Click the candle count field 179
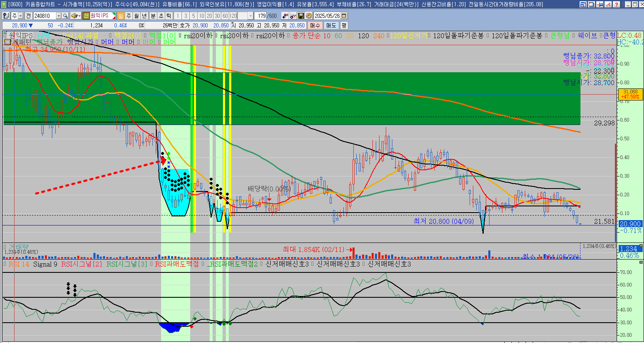The width and height of the screenshot is (644, 343). pyautogui.click(x=260, y=16)
